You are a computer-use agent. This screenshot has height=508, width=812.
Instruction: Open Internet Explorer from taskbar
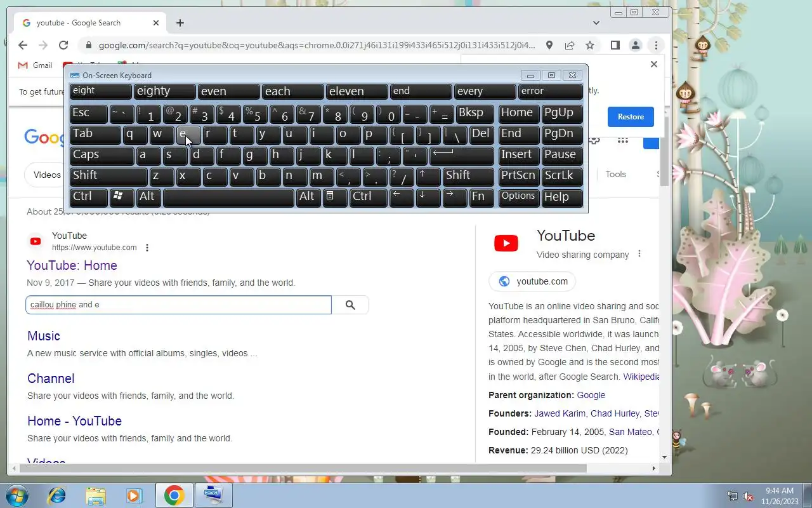[x=57, y=495]
